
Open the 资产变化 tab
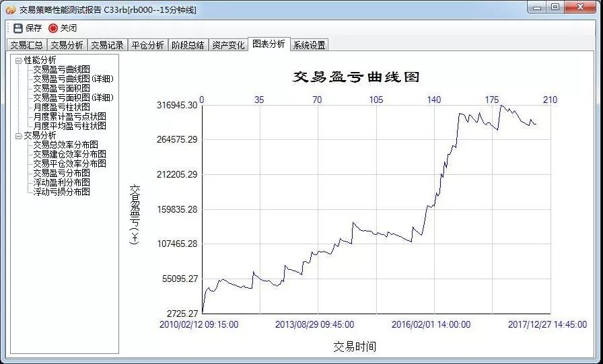click(x=228, y=45)
